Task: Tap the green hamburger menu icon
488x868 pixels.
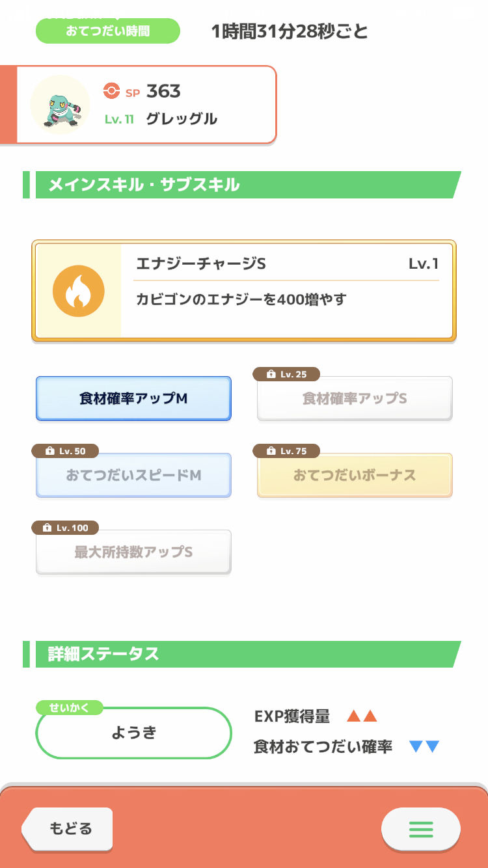Action: (420, 829)
